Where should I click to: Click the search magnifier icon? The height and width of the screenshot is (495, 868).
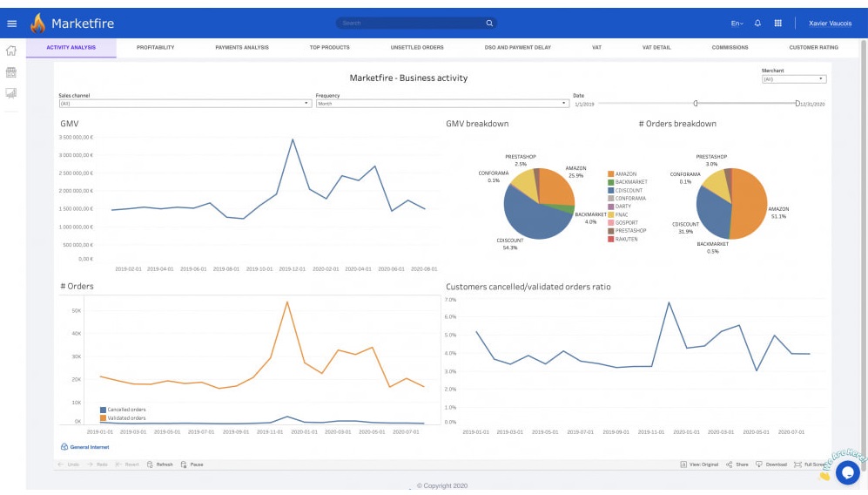click(x=489, y=24)
